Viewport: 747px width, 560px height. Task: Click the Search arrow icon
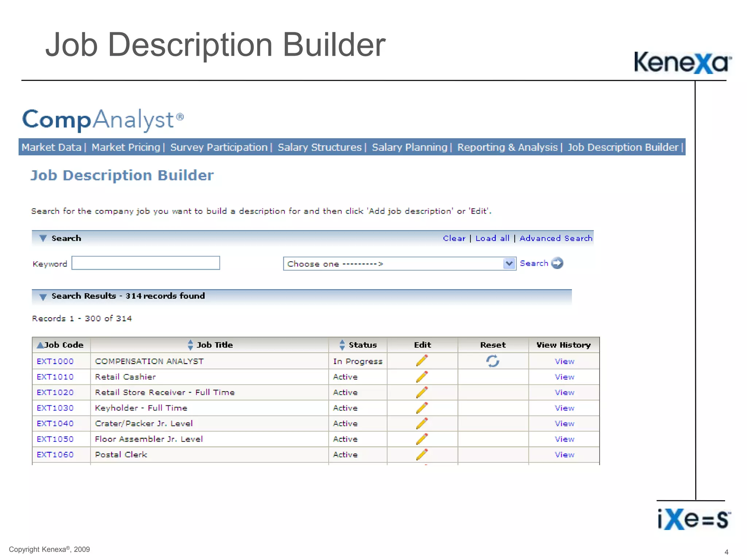[557, 263]
